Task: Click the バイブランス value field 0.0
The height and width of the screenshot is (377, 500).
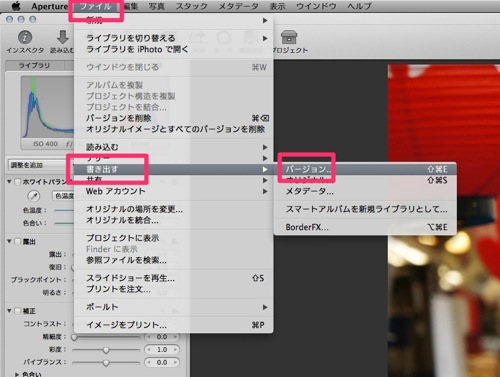Action: click(162, 362)
